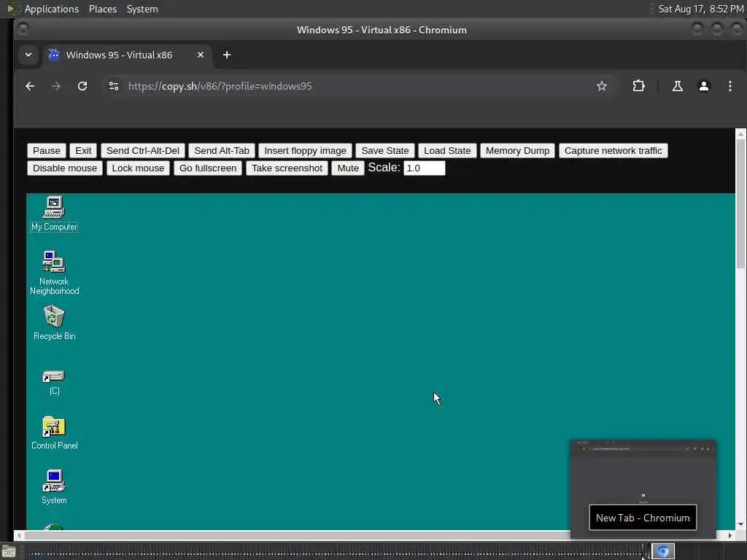Viewport: 747px width, 560px height.
Task: Click Capture network traffic
Action: [x=613, y=150]
